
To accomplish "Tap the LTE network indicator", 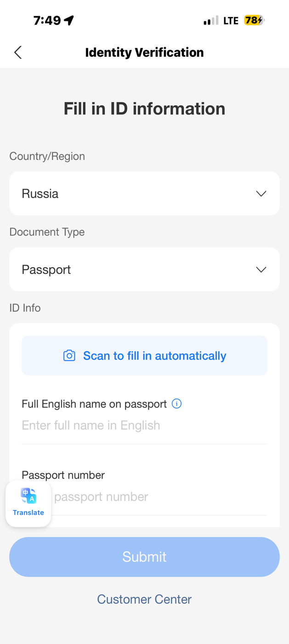I will point(231,21).
